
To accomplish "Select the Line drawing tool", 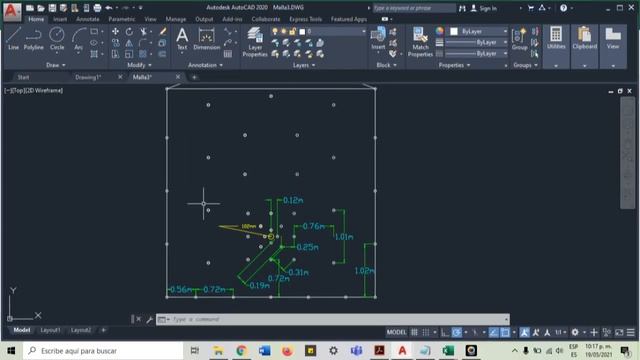I will click(13, 38).
